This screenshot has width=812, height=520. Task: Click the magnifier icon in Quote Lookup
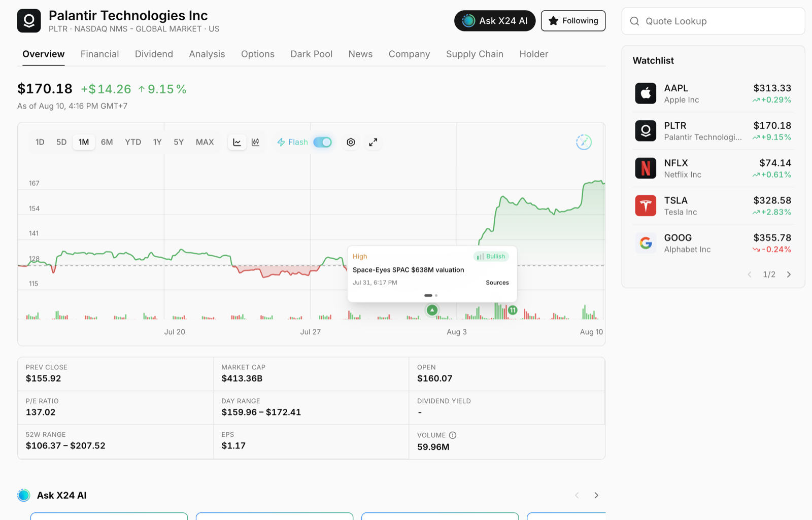634,21
